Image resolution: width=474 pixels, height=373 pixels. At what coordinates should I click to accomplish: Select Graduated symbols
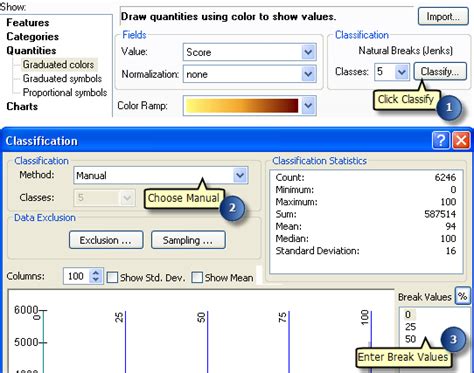tap(62, 78)
